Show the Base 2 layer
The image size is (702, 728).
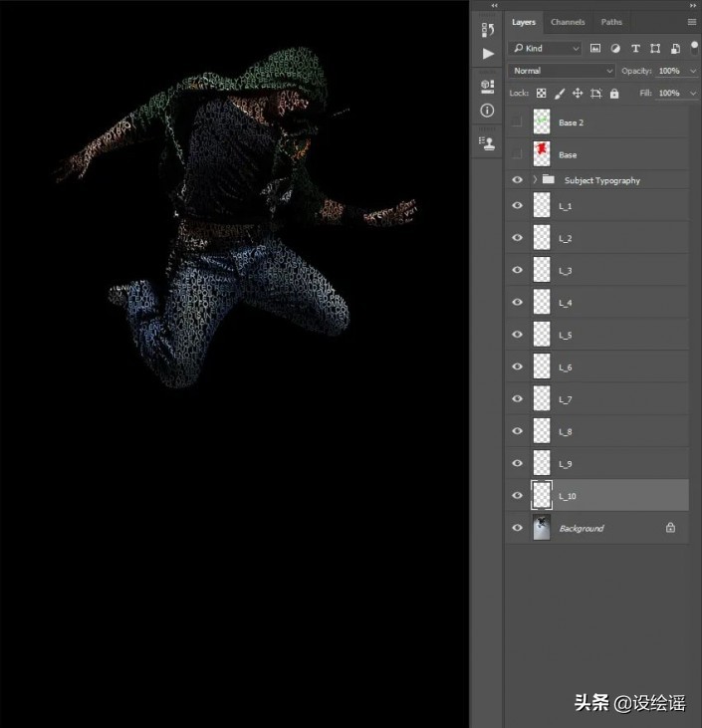pyautogui.click(x=517, y=122)
